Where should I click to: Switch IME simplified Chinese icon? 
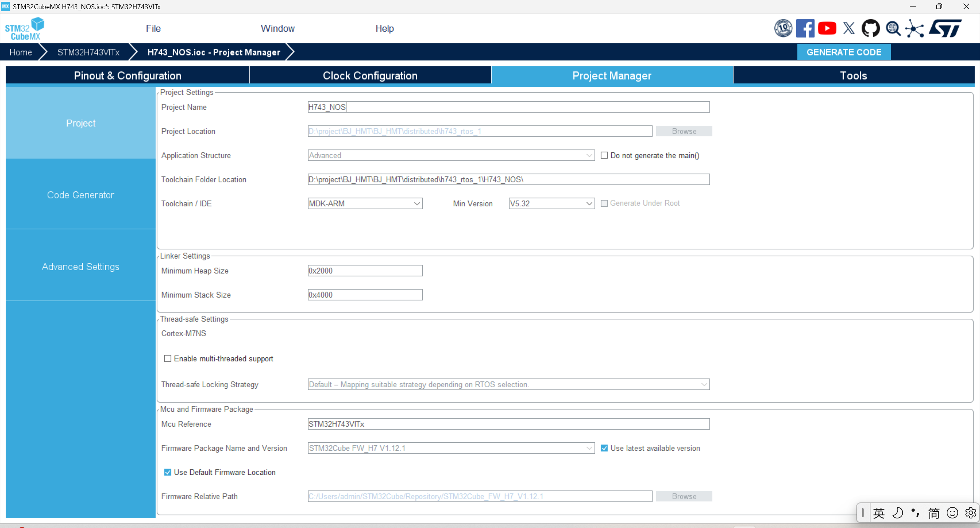[x=934, y=513]
